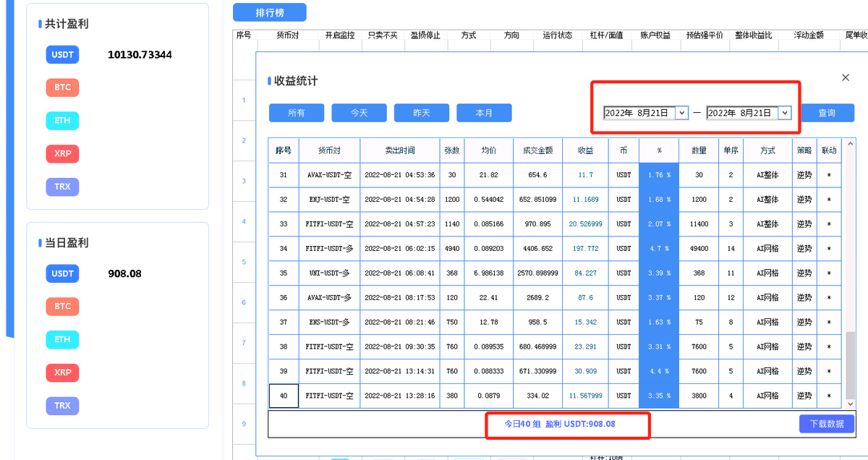Click the 本月 filter button

click(484, 113)
